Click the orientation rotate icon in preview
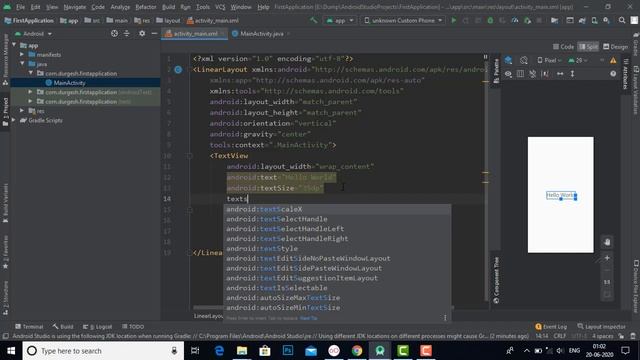The height and width of the screenshot is (360, 640). pos(524,60)
